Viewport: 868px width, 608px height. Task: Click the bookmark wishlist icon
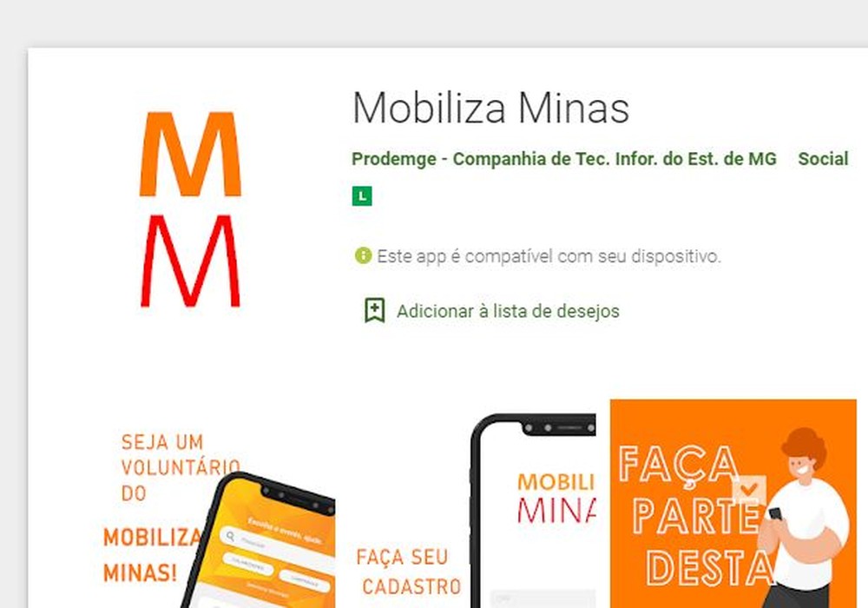(375, 310)
